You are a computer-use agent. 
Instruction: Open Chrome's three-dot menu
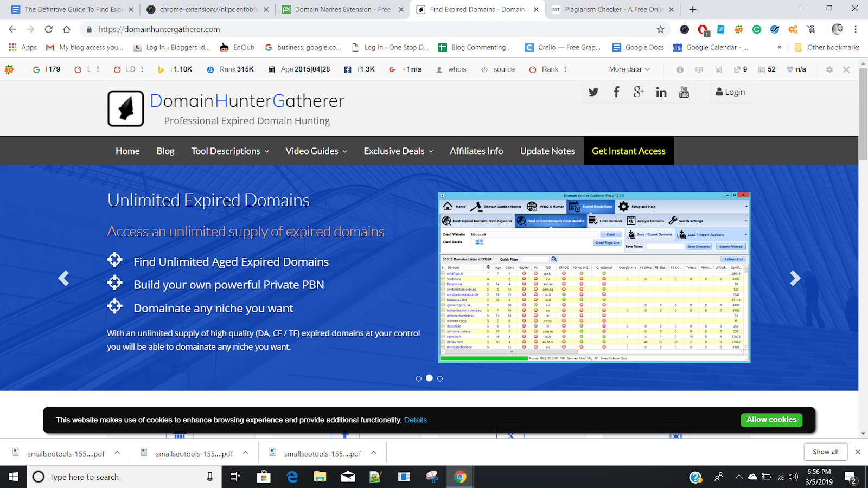tap(856, 29)
